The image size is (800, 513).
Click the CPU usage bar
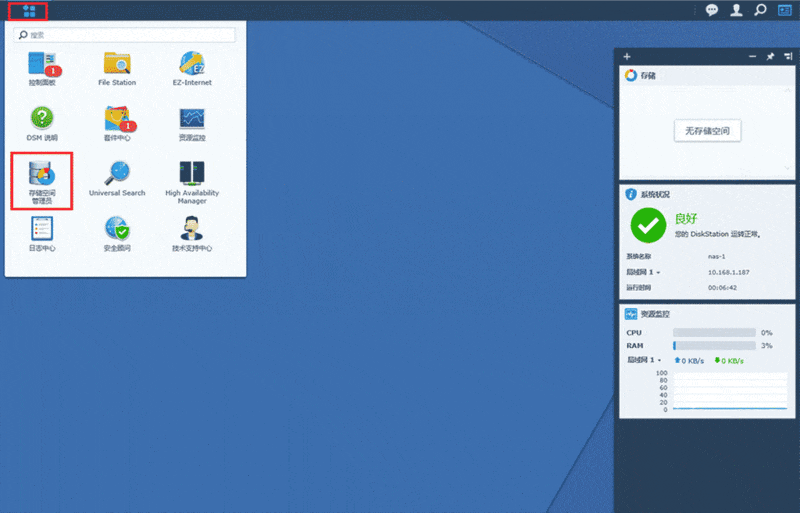(x=714, y=332)
